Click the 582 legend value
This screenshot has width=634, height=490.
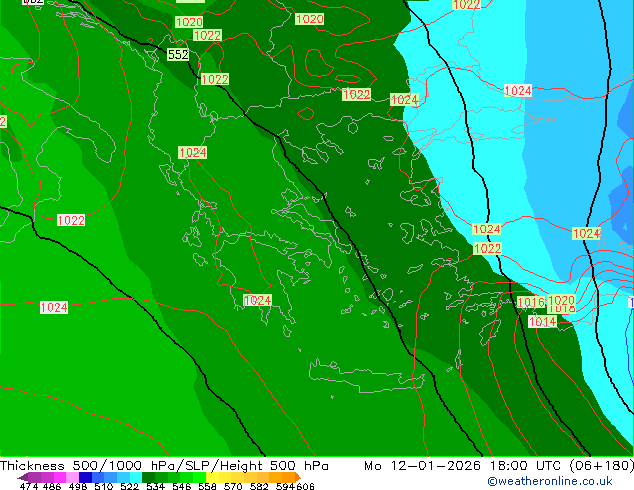coord(259,486)
